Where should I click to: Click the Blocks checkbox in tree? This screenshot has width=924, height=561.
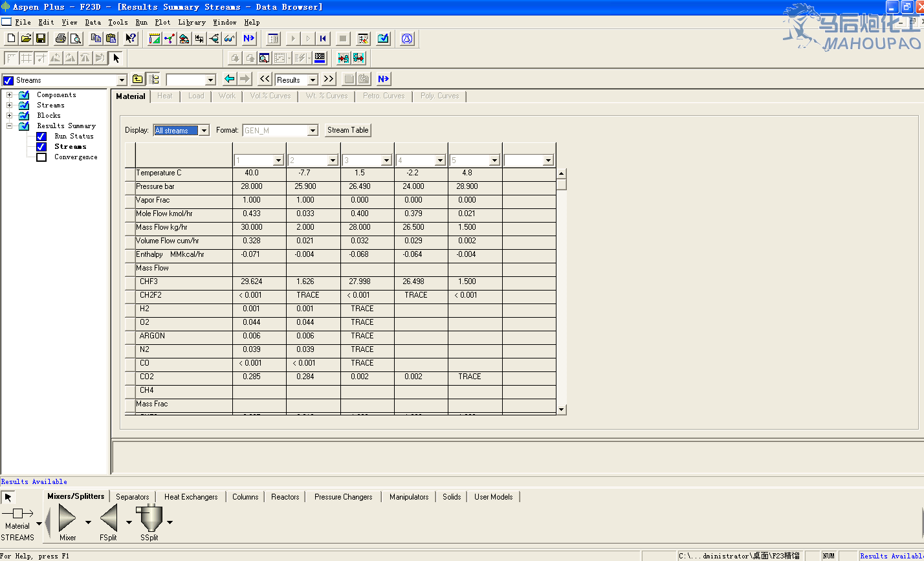[x=24, y=116]
